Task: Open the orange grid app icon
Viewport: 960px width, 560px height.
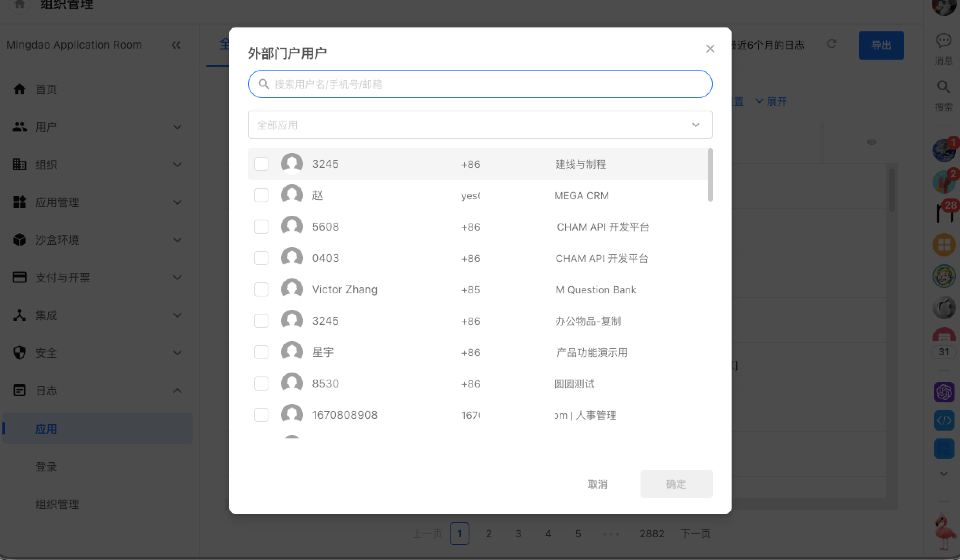Action: tap(944, 245)
